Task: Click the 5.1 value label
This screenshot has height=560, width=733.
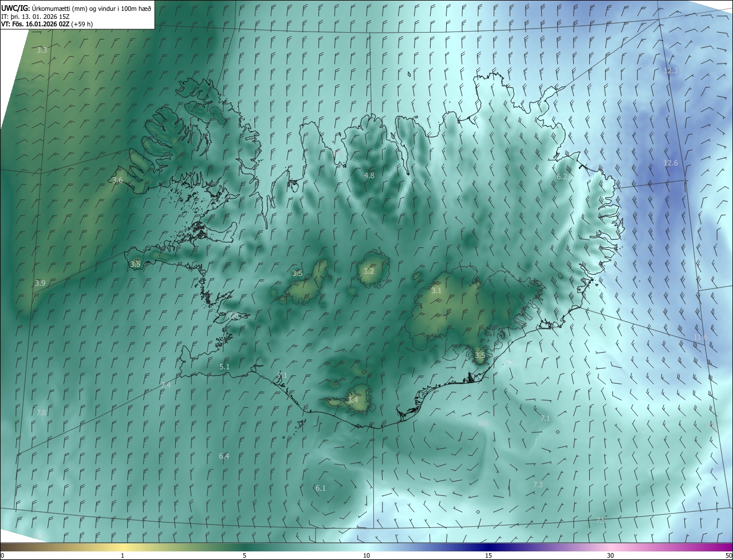Action: [x=224, y=366]
